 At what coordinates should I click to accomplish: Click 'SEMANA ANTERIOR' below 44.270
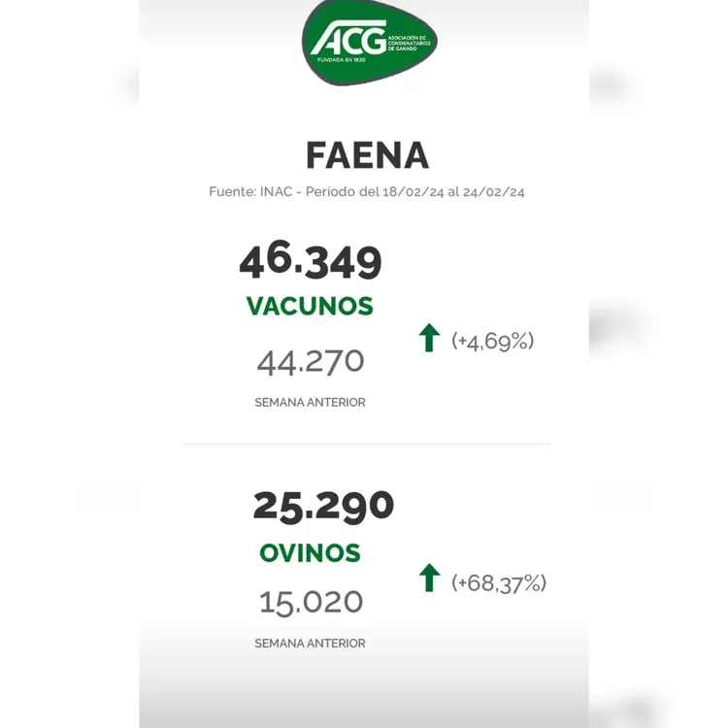pyautogui.click(x=310, y=402)
